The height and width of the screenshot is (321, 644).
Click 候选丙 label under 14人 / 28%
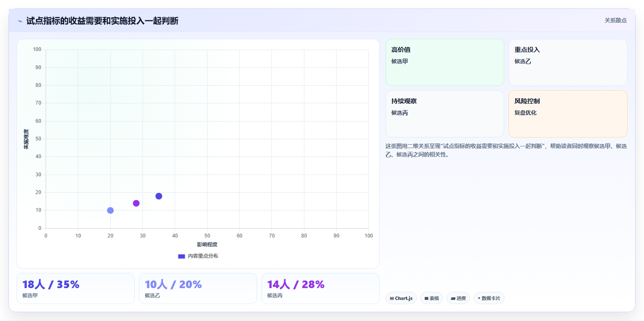coord(275,296)
